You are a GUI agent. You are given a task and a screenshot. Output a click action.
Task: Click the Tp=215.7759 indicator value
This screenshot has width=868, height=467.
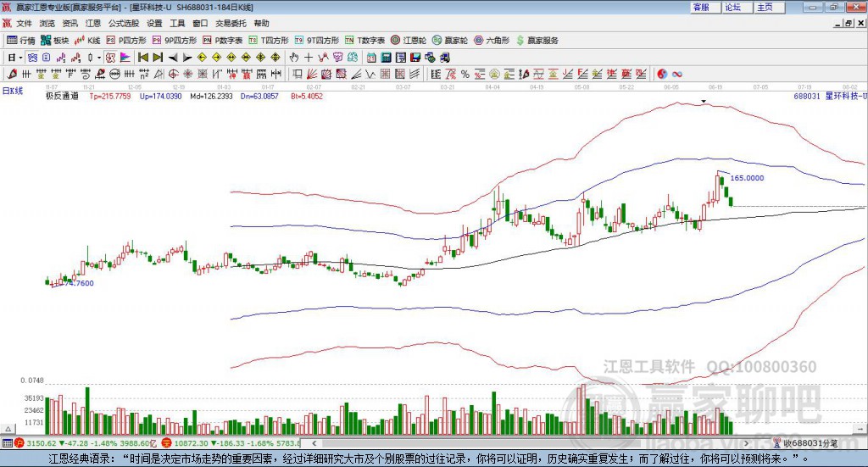click(x=110, y=97)
